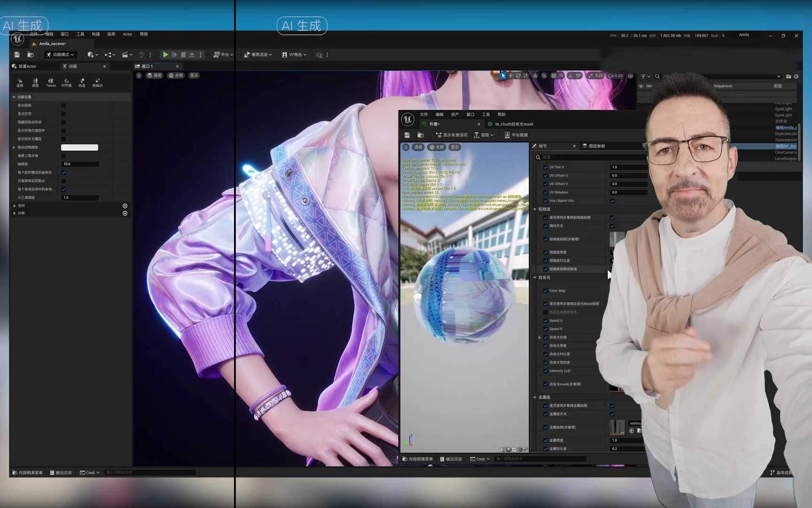Screen dimensions: 812x508
Task: Click 光照 lit mode button in main viewport
Action: pyautogui.click(x=176, y=75)
